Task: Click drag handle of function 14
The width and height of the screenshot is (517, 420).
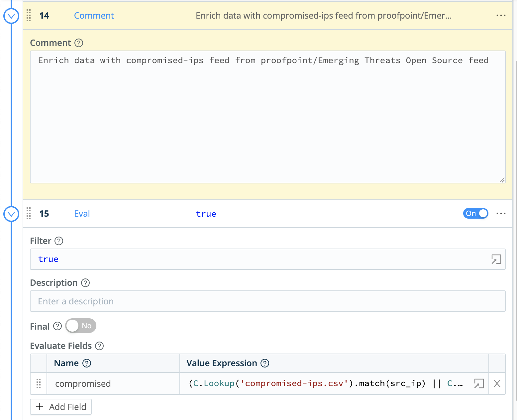Action: pos(29,16)
